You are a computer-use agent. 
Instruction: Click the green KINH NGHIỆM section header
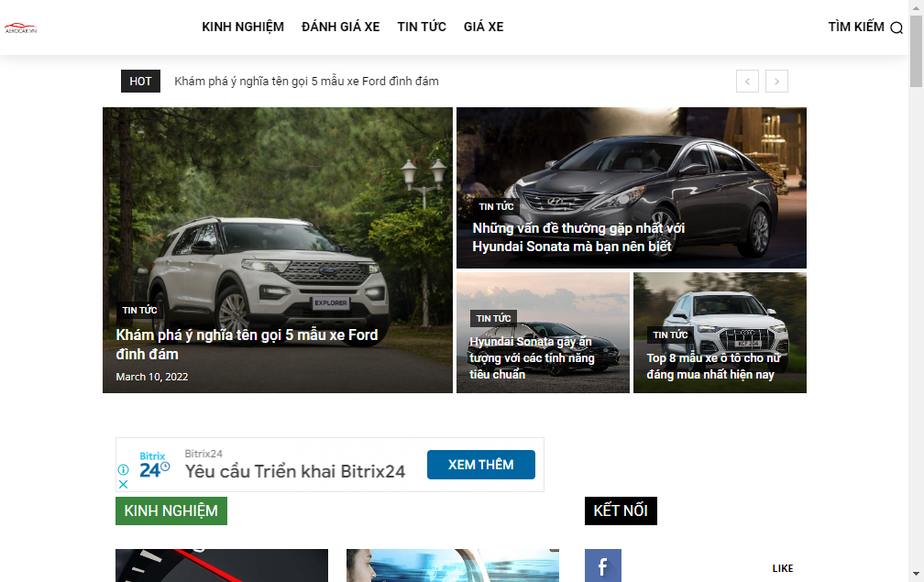pos(171,511)
